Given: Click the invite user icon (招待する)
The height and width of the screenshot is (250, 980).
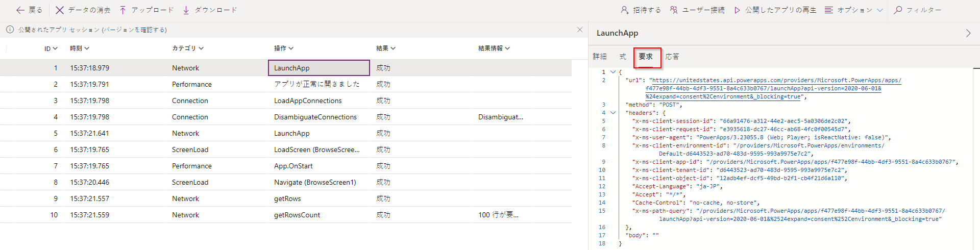Looking at the screenshot, I should coord(625,10).
